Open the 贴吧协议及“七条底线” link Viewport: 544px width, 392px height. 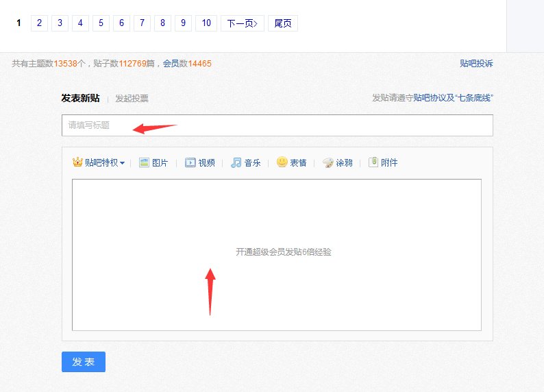click(x=453, y=98)
